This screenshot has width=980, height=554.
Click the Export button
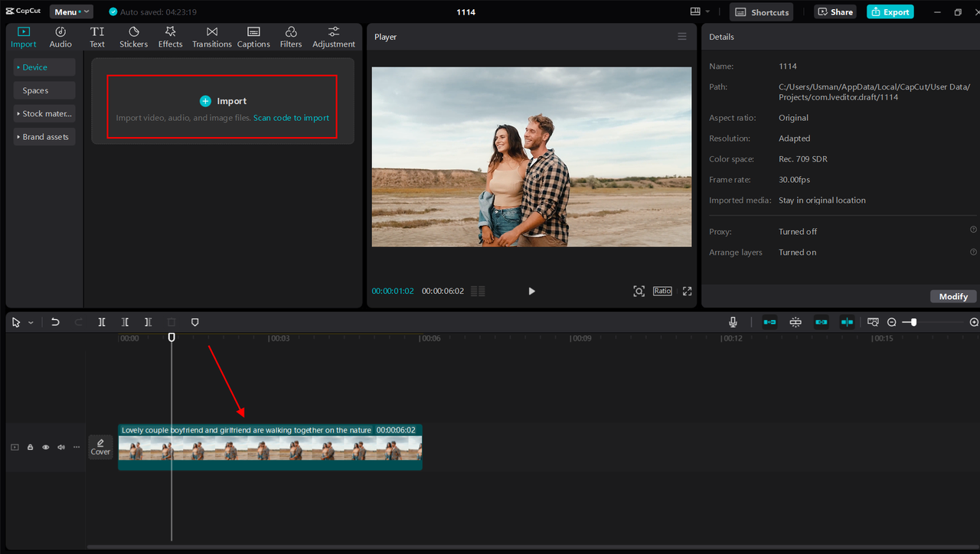pos(890,11)
